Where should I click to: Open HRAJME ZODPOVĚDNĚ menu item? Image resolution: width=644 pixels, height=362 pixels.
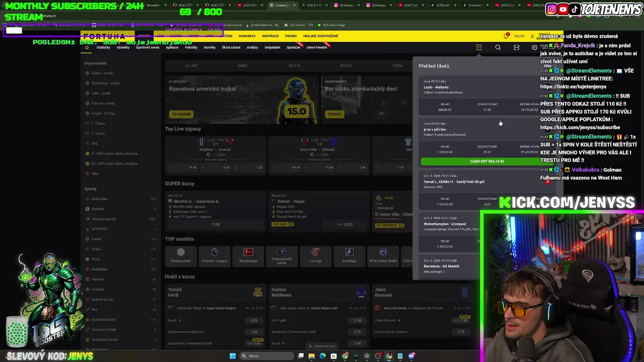[320, 36]
